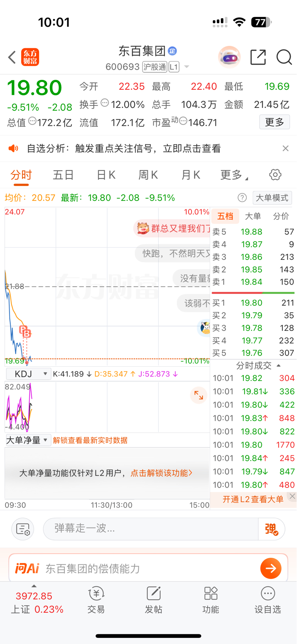Open chart settings gear icon
This screenshot has height=644, width=297.
tap(275, 175)
